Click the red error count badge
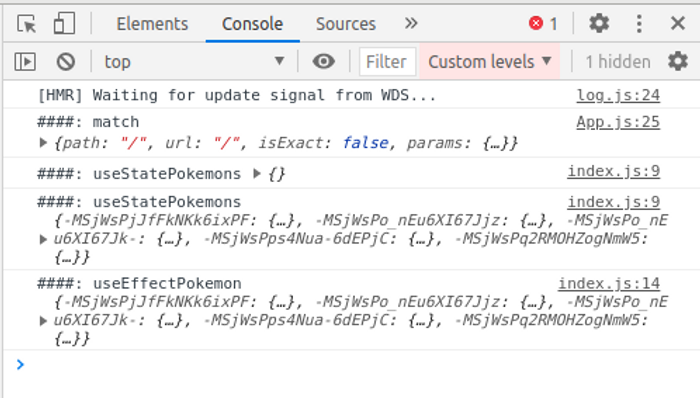Viewport: 700px width, 398px height. click(543, 23)
